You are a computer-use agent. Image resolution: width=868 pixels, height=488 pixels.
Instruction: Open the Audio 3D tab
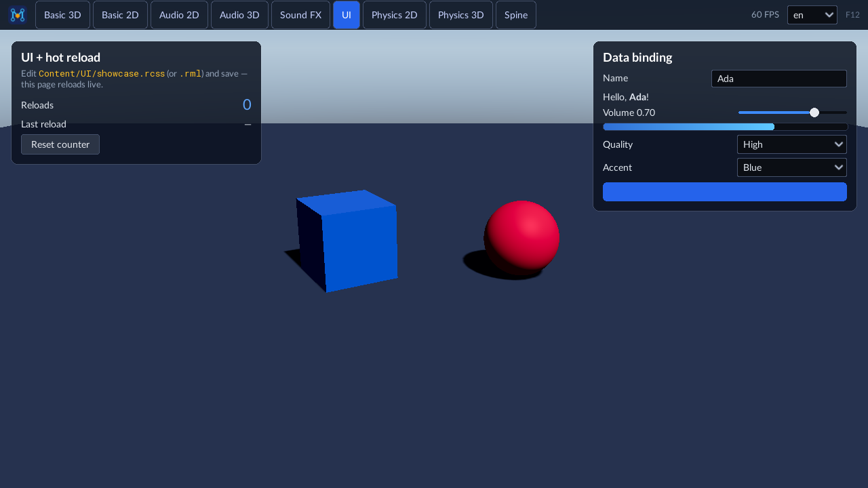click(x=239, y=15)
